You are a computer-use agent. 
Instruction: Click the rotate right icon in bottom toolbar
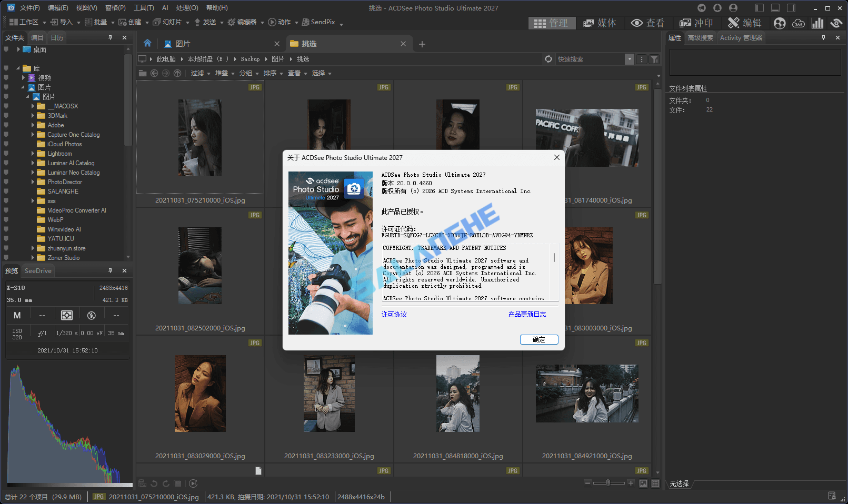pyautogui.click(x=166, y=483)
